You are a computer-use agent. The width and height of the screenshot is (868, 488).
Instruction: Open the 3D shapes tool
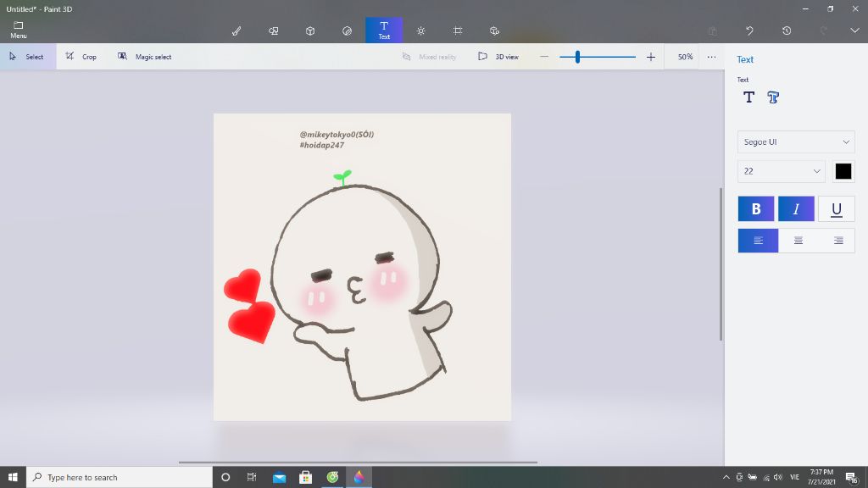pos(310,30)
